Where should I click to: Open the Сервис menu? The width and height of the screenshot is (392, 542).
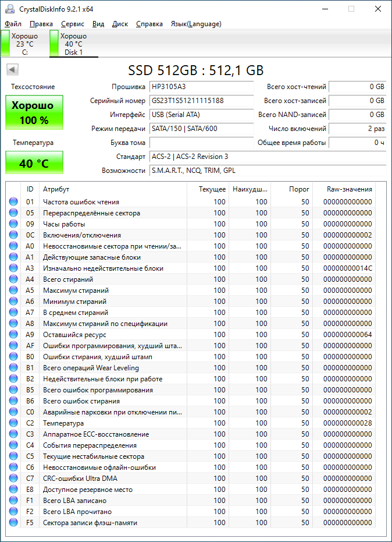click(x=73, y=24)
